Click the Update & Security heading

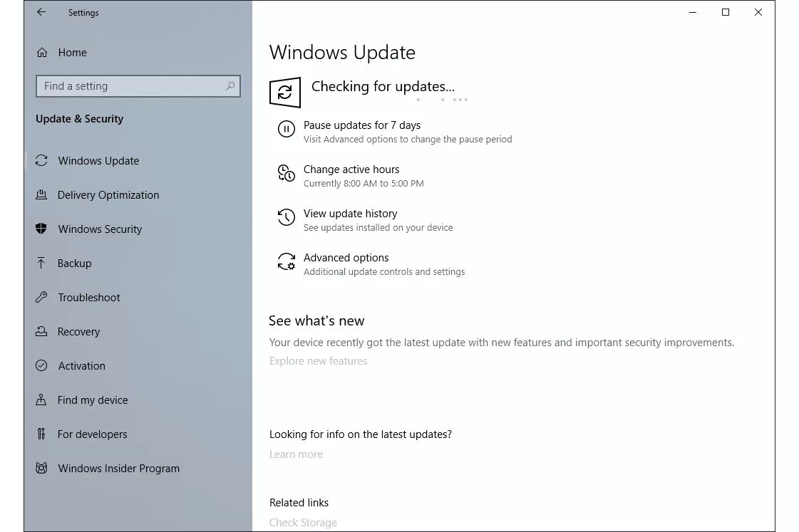coord(80,119)
